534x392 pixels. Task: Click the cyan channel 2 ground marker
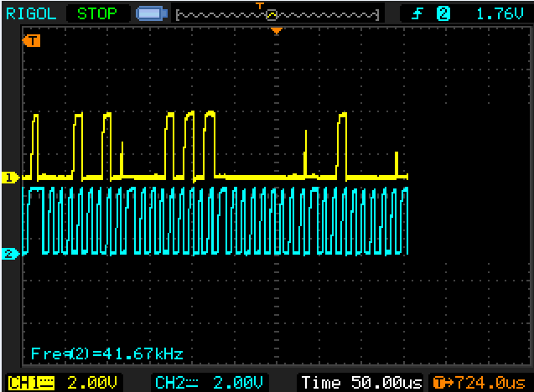pos(10,254)
